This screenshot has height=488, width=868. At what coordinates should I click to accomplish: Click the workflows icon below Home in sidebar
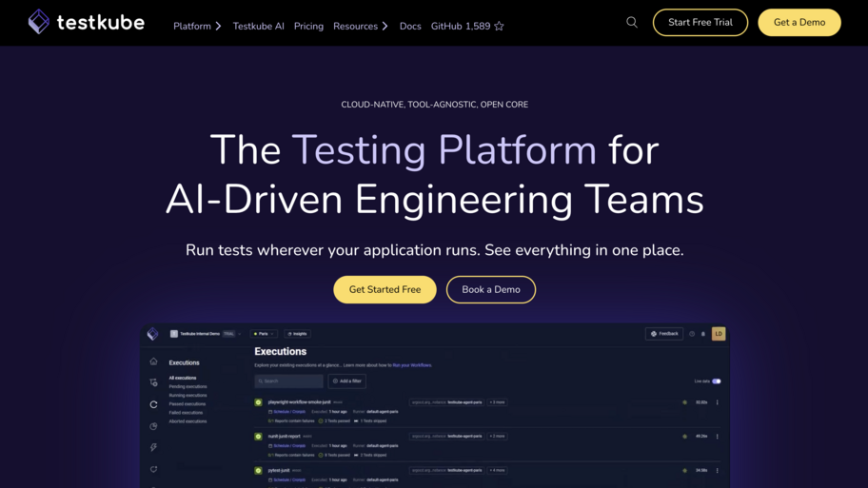[153, 382]
